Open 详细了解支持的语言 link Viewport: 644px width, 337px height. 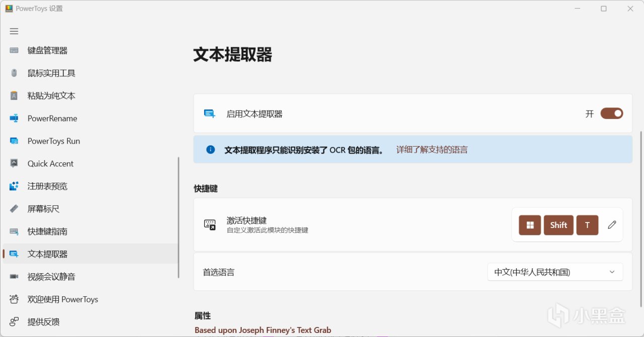pos(432,150)
